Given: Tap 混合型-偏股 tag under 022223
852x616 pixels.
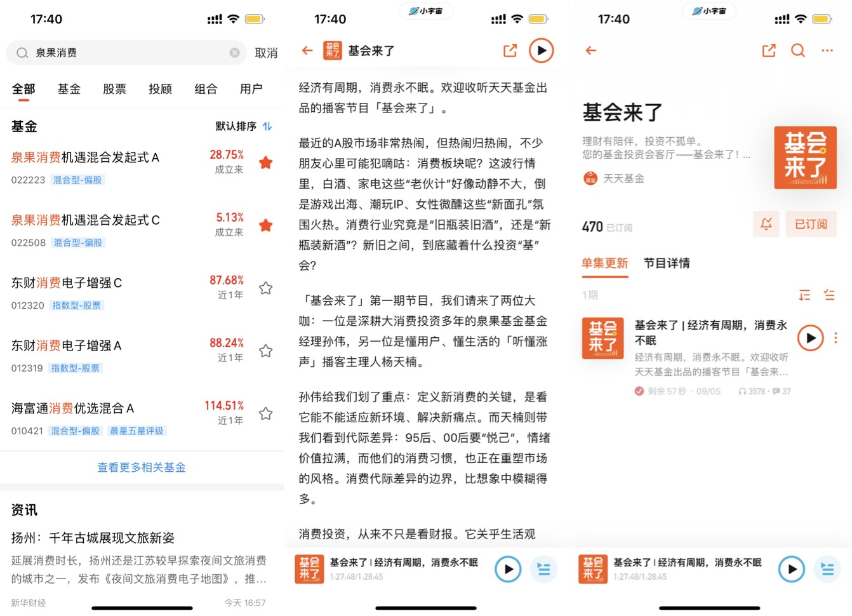Looking at the screenshot, I should coord(77,180).
